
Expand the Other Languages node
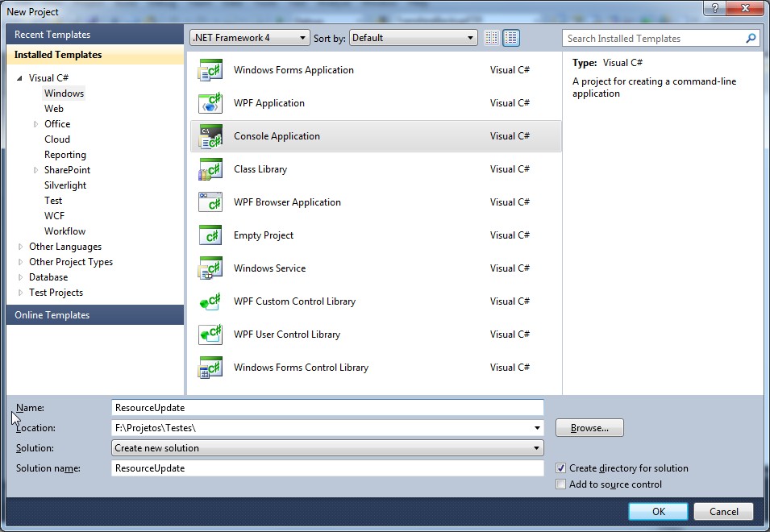coord(20,247)
